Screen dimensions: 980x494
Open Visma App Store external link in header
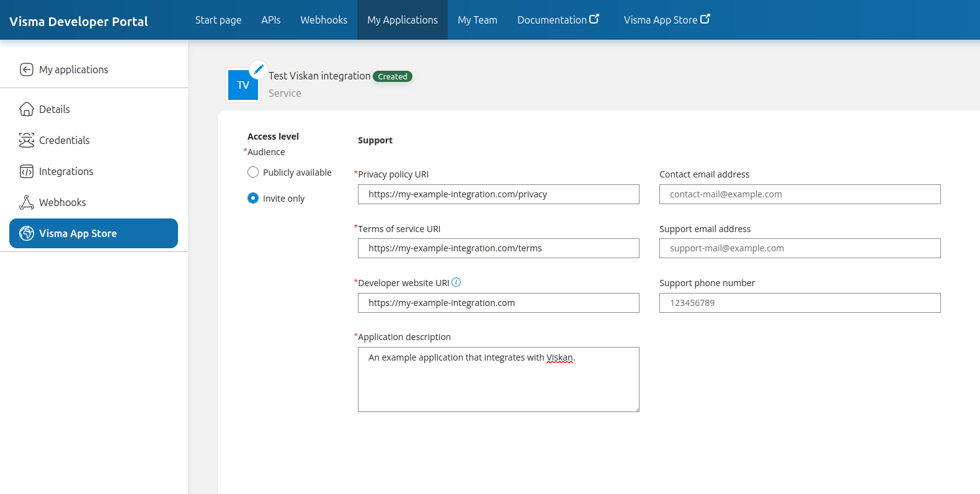click(666, 20)
